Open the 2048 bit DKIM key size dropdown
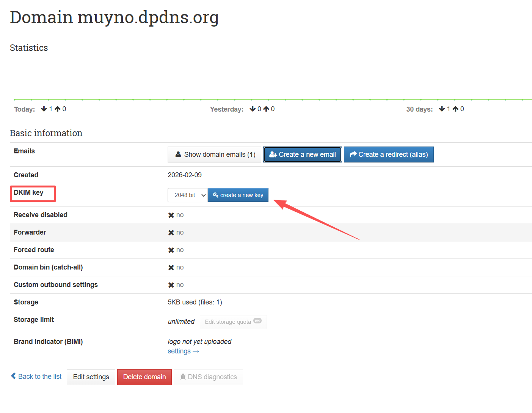Screen dimensions: 532x413 click(188, 195)
